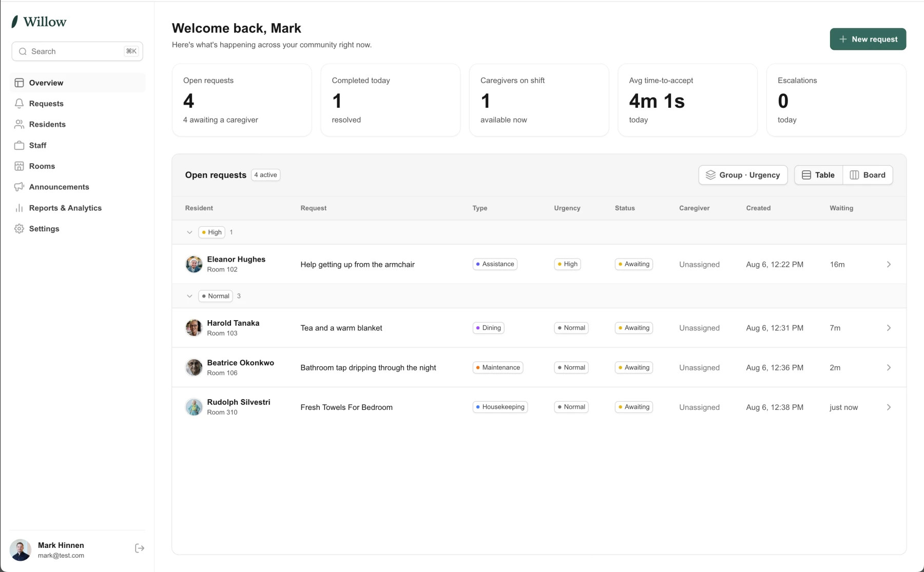This screenshot has height=572, width=924.
Task: Click the Waiting column header
Action: click(841, 208)
